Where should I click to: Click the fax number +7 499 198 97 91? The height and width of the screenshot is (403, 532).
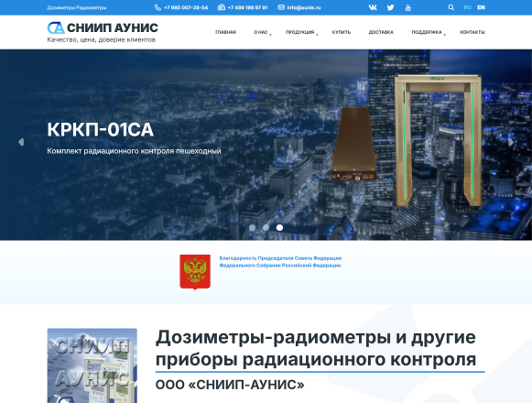point(247,7)
